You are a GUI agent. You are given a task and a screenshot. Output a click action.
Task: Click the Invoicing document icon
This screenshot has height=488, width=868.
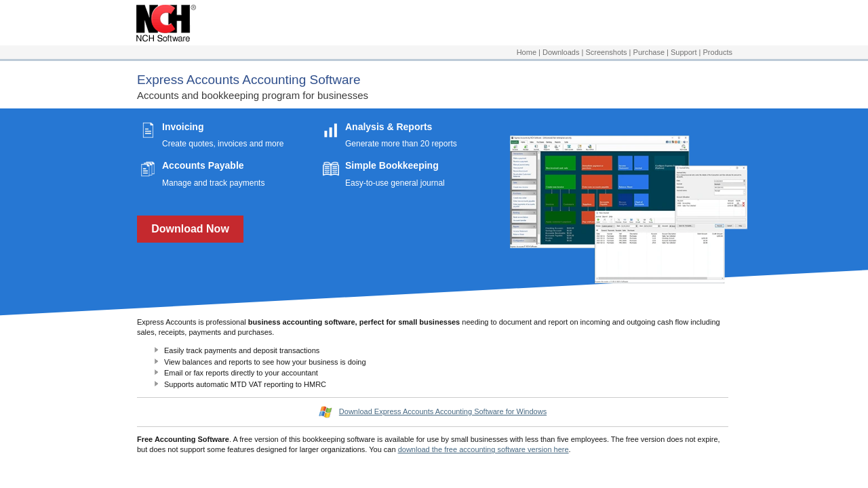click(x=148, y=130)
